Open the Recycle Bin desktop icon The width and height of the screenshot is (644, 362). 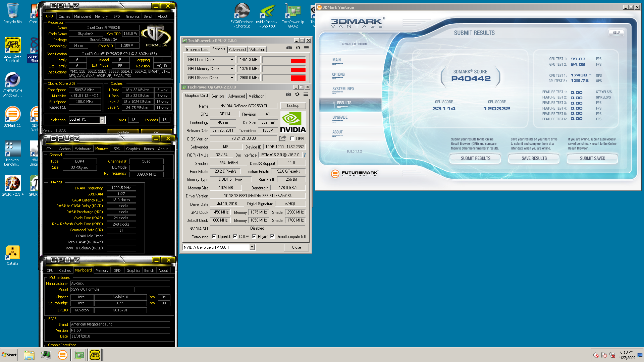[x=12, y=13]
